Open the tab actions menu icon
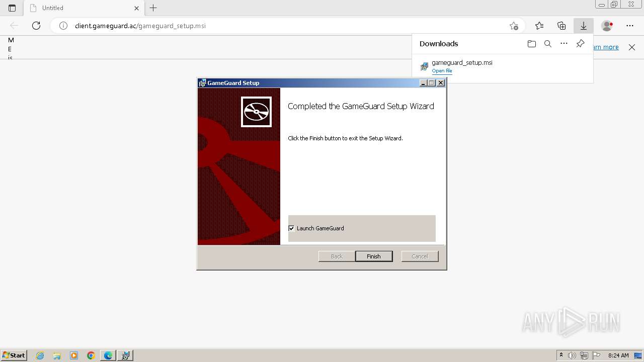644x362 pixels. (x=12, y=8)
